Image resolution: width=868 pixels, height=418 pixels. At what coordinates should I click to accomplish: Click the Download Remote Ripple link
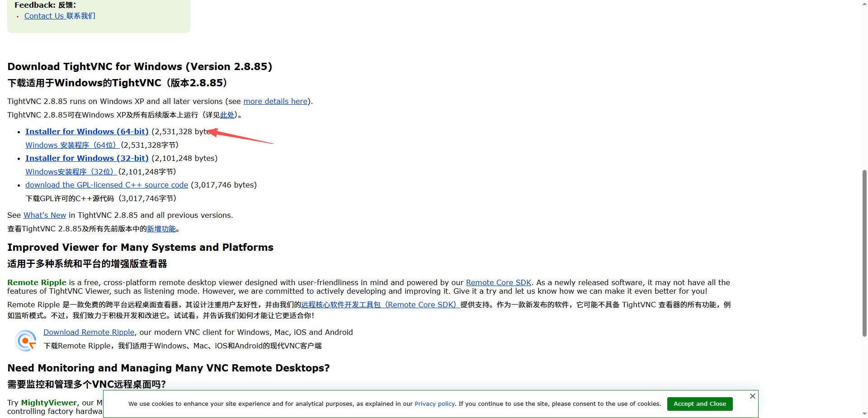point(89,332)
